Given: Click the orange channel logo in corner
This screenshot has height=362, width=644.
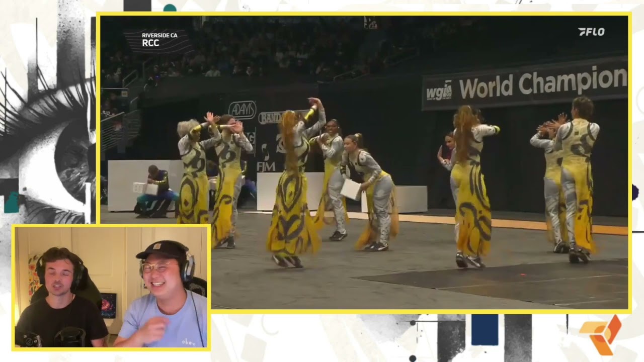Looking at the screenshot, I should click(x=600, y=334).
